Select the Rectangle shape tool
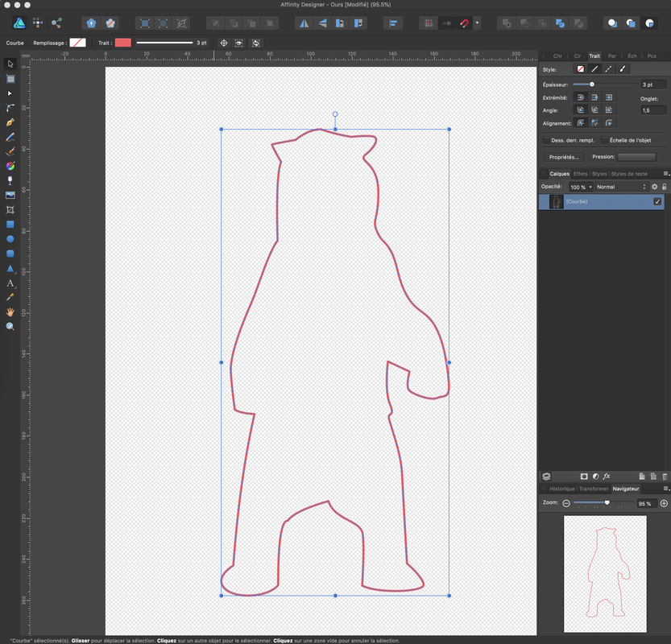This screenshot has height=644, width=671. click(10, 224)
